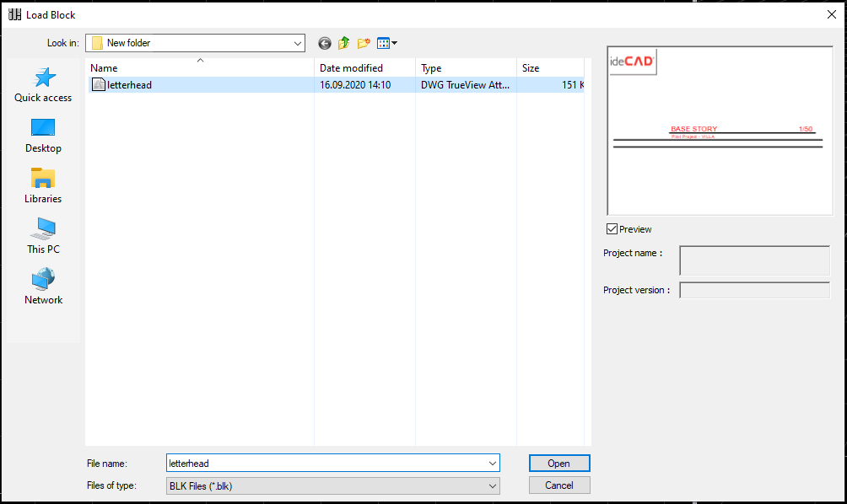
Task: Select the DWG TrueView Att... type cell
Action: tap(465, 85)
